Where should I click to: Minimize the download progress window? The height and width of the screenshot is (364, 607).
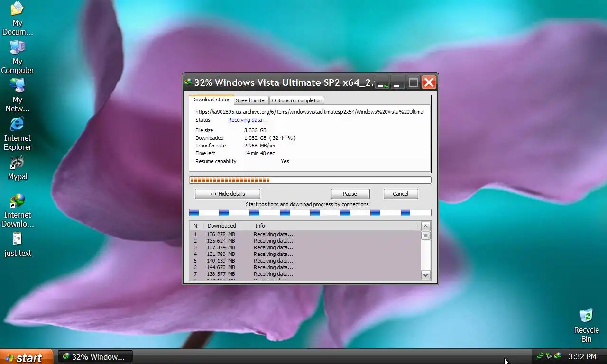[397, 82]
